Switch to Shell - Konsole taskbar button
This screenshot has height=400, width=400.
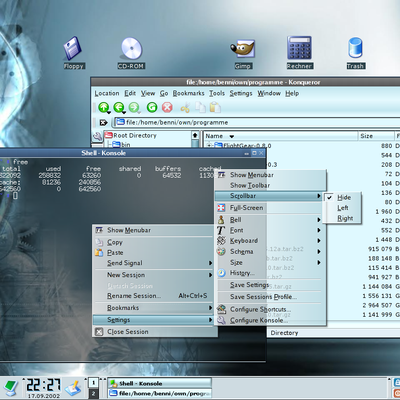(159, 383)
